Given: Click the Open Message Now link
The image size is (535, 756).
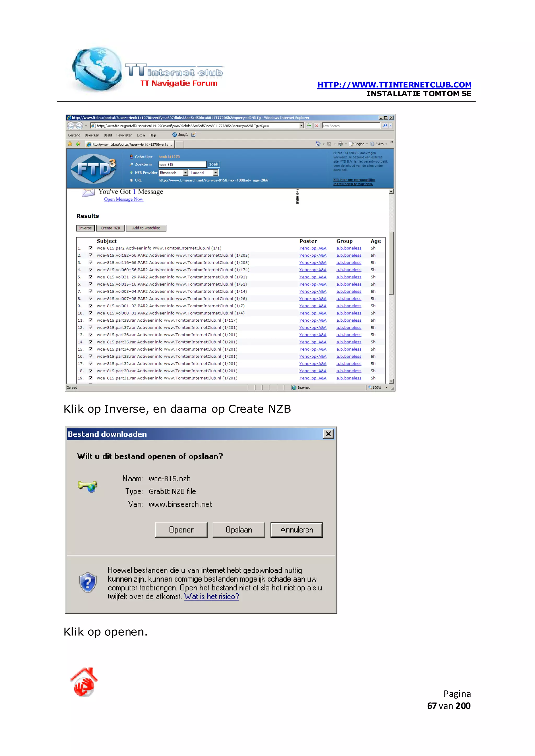Looking at the screenshot, I should pos(124,199).
